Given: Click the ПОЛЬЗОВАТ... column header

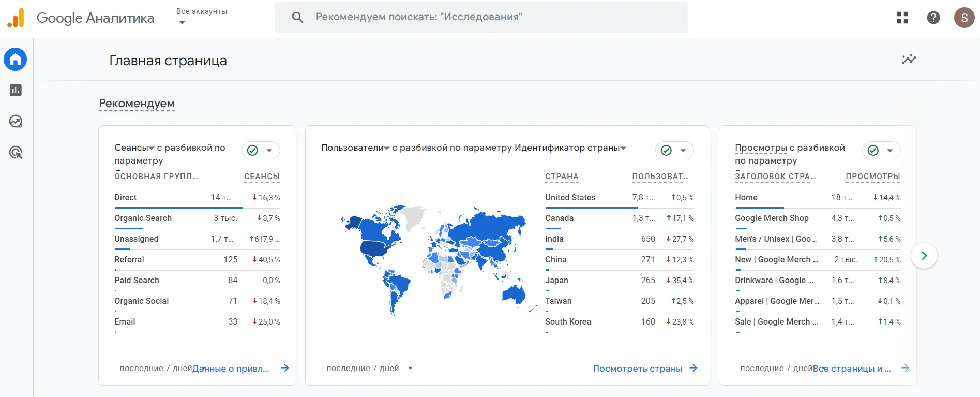Looking at the screenshot, I should 660,177.
